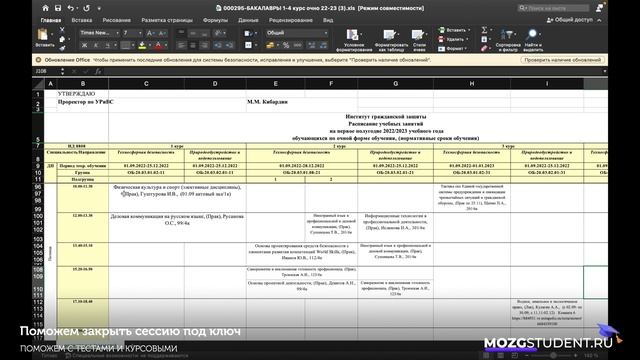The image size is (640, 360).
Task: Switch to the Данные tab
Action: [248, 20]
